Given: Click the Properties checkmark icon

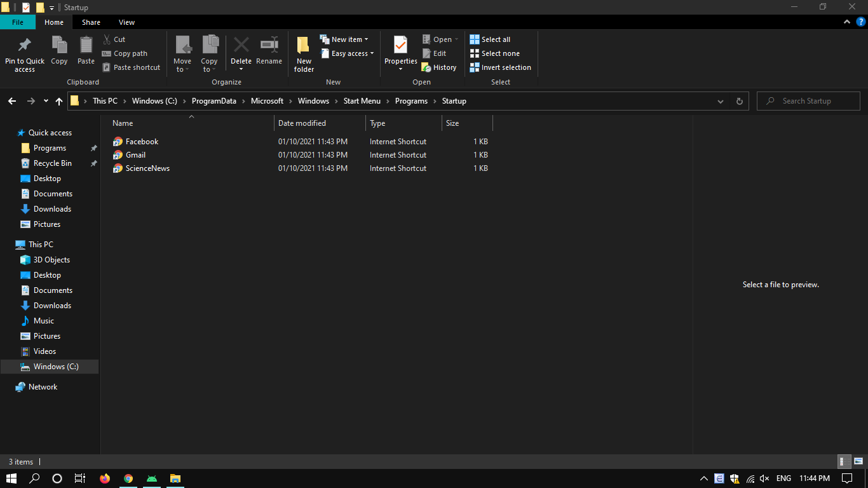Looking at the screenshot, I should tap(400, 44).
